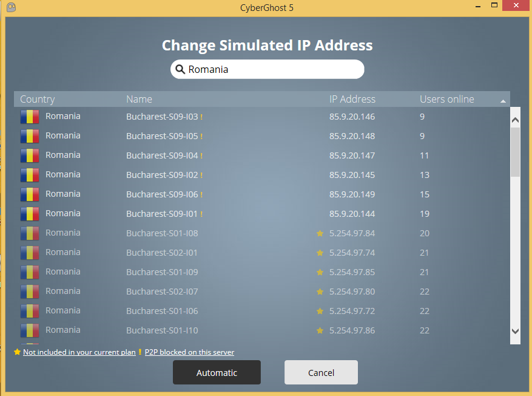Click the gold star in the legend
Screen dimensions: 532x396
[18, 352]
